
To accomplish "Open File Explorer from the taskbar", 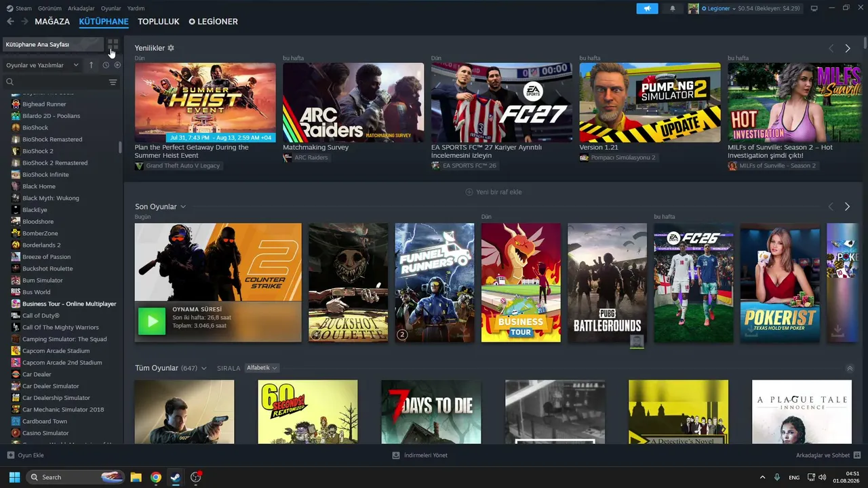I will pyautogui.click(x=136, y=477).
